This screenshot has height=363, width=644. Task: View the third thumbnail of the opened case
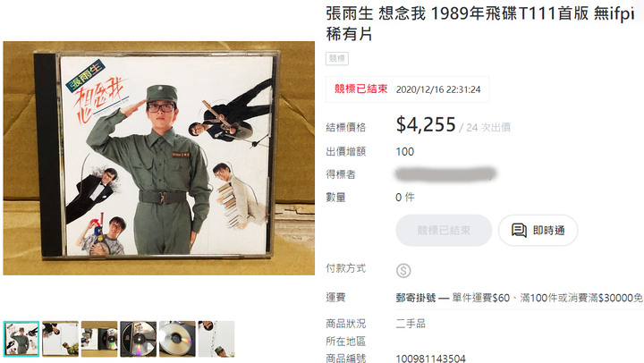click(99, 338)
